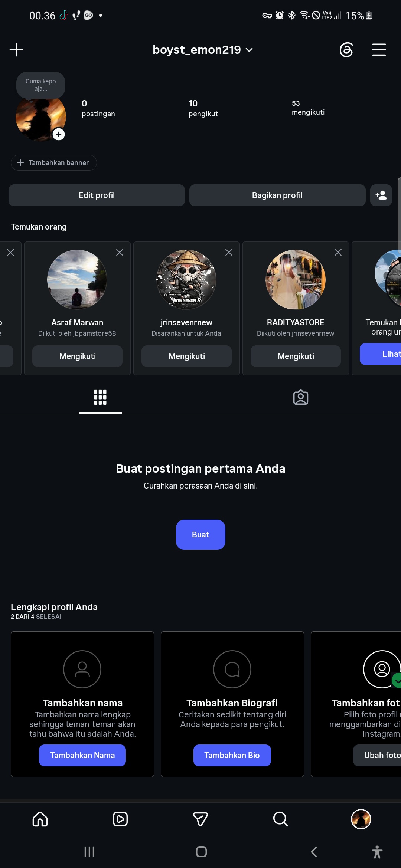The width and height of the screenshot is (401, 868).
Task: Tap the add story plus badge on avatar
Action: (x=59, y=134)
